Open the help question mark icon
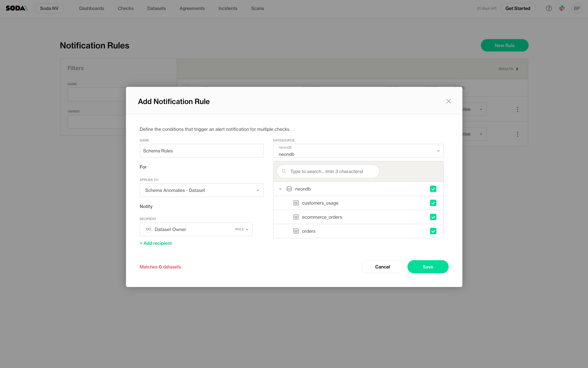This screenshot has height=368, width=588. click(549, 8)
